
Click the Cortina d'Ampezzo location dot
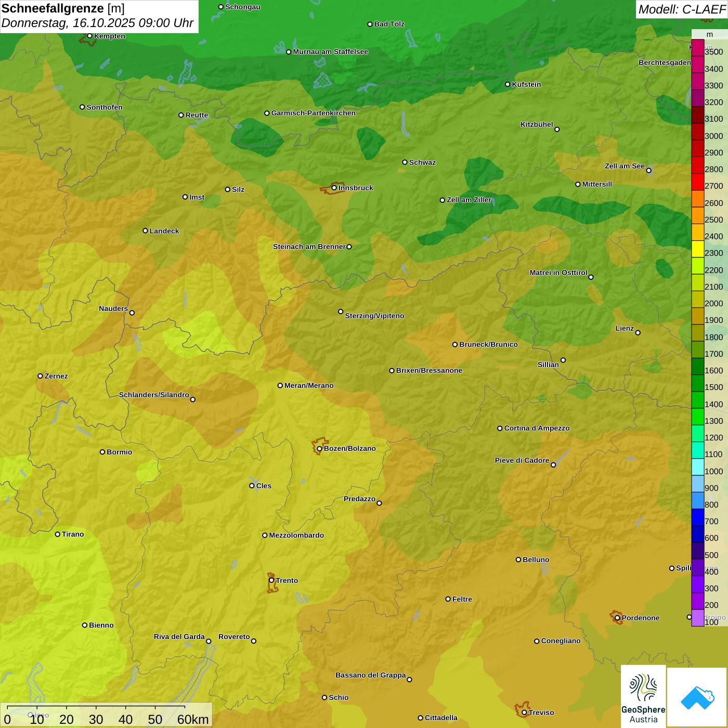point(500,428)
